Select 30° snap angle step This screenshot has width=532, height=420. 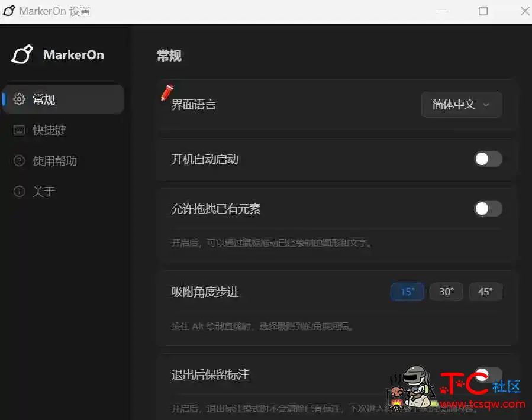coord(447,292)
